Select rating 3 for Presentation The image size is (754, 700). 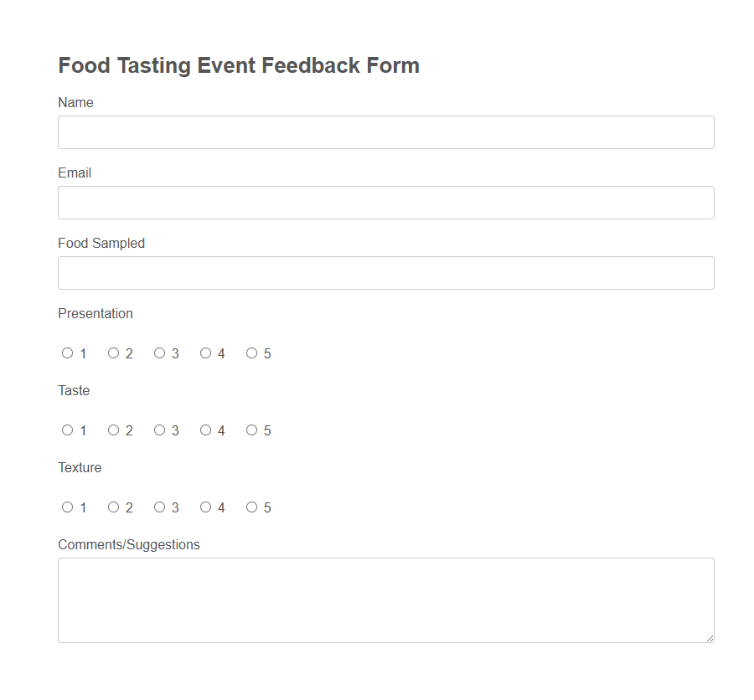[x=159, y=353]
